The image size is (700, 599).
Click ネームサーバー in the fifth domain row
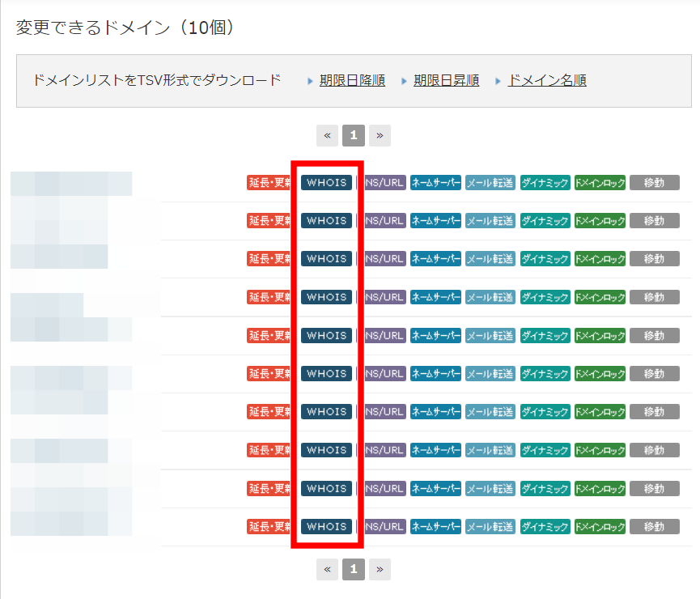click(435, 335)
